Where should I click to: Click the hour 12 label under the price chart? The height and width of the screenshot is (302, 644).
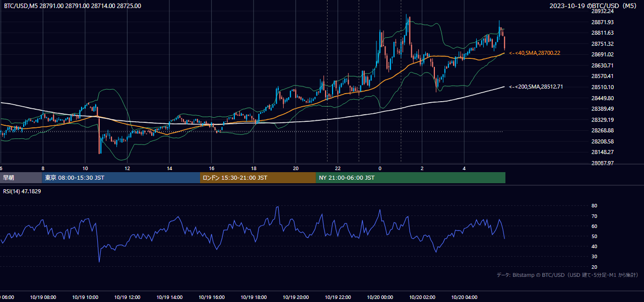pos(127,168)
